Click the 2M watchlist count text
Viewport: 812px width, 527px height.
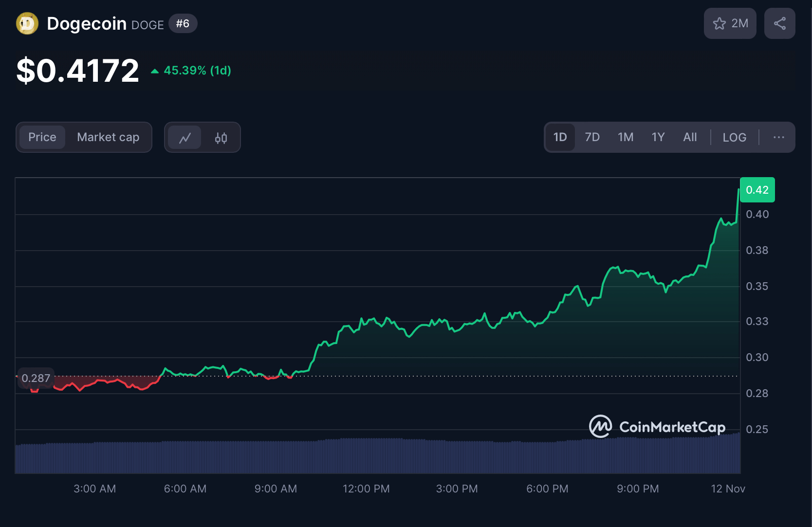point(739,23)
